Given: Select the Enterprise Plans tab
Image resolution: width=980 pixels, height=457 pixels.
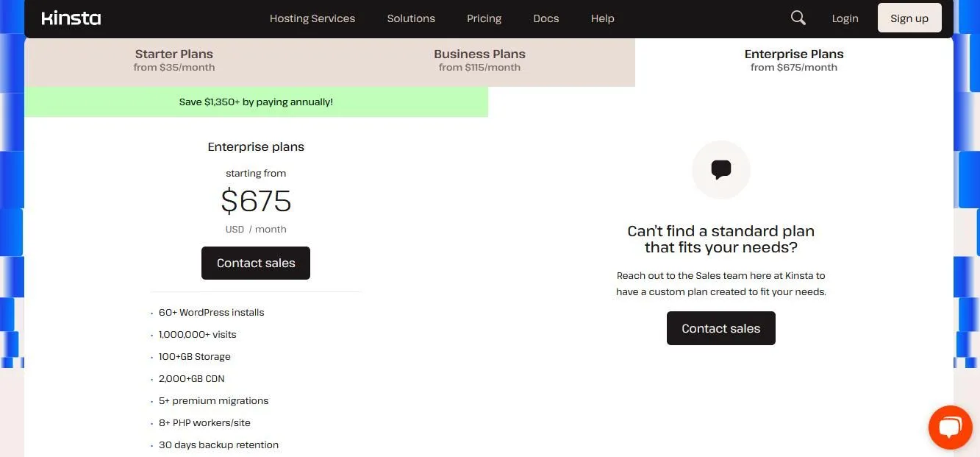Looking at the screenshot, I should click(x=793, y=60).
